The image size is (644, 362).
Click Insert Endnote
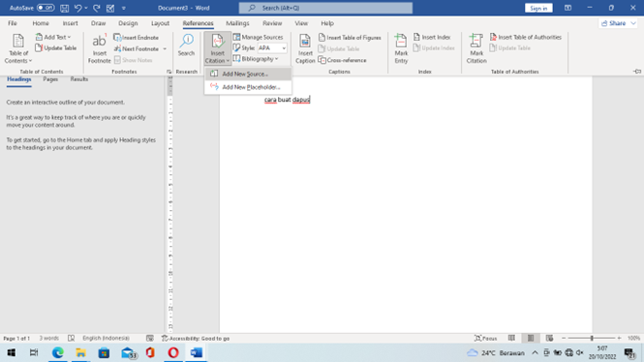click(x=137, y=38)
